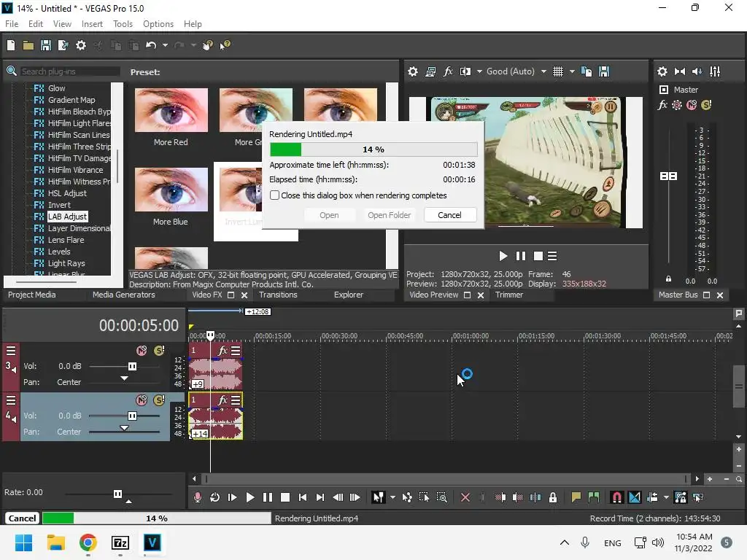The width and height of the screenshot is (747, 560).
Task: Open the Options menu
Action: pyautogui.click(x=158, y=24)
